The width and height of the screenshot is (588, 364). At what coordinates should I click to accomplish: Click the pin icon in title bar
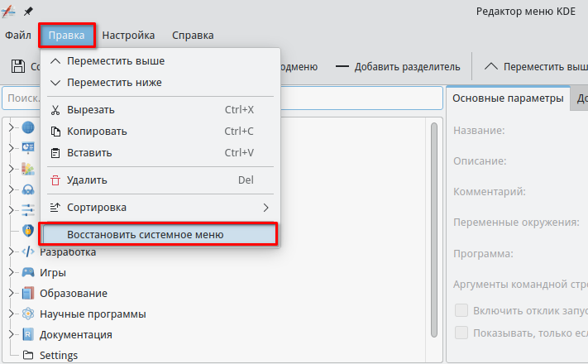pyautogui.click(x=29, y=11)
